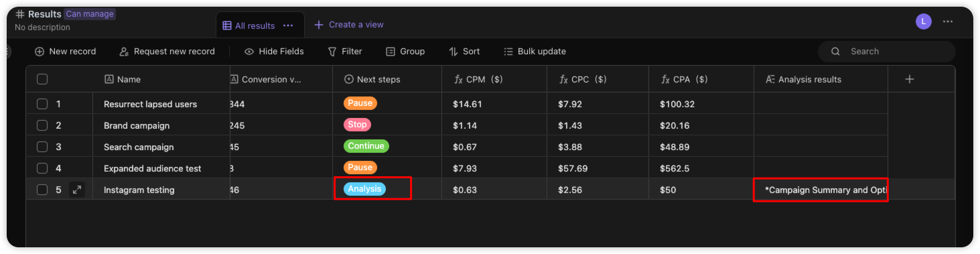Click New record button
980x254 pixels.
click(x=65, y=52)
